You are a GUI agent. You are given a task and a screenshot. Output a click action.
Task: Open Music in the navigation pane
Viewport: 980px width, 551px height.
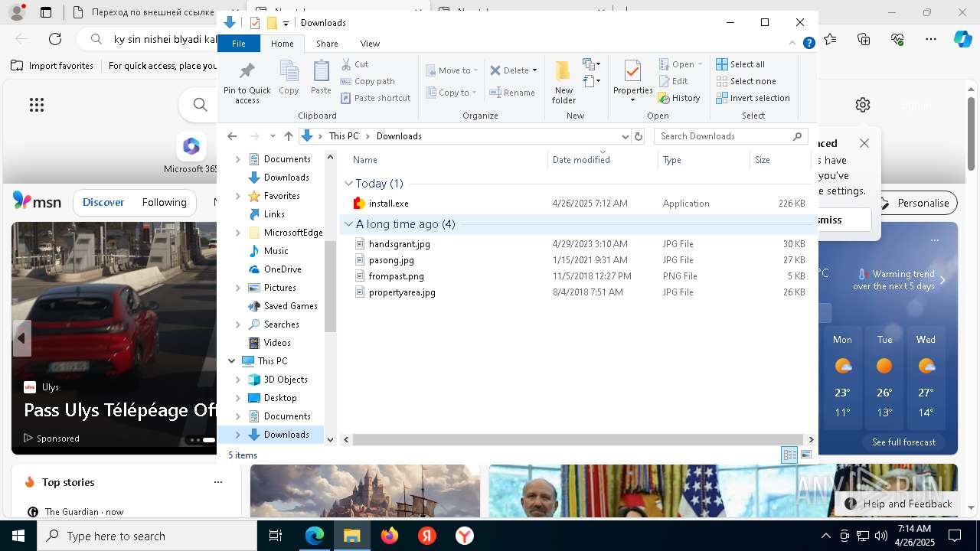point(276,251)
